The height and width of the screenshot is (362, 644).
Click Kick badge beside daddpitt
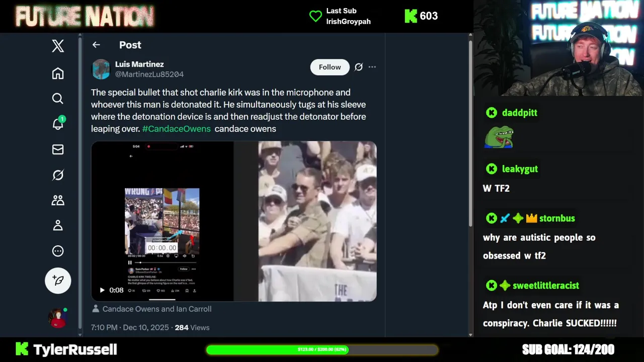492,113
